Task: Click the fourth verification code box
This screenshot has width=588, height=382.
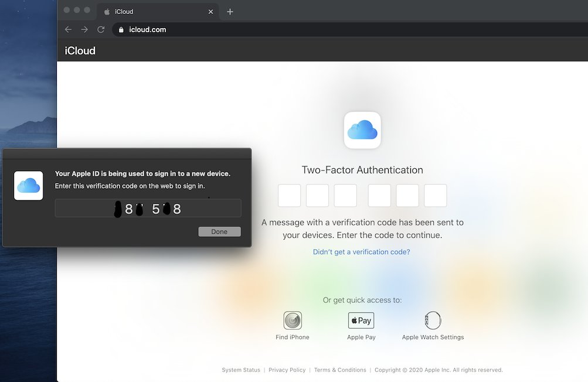Action: click(x=379, y=195)
